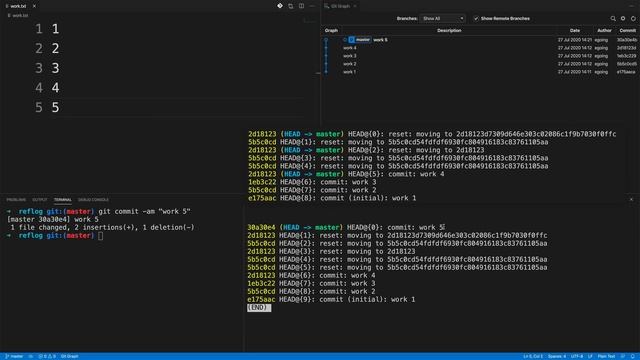Click the LF end-of-line status item
Image resolution: width=640 pixels, height=360 pixels.
point(590,356)
